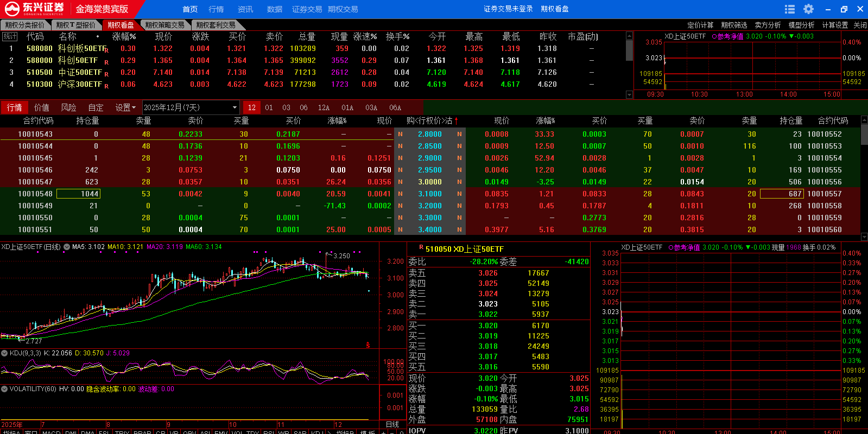Switch to the 期权T型报价 tab
The width and height of the screenshot is (868, 434).
point(75,25)
